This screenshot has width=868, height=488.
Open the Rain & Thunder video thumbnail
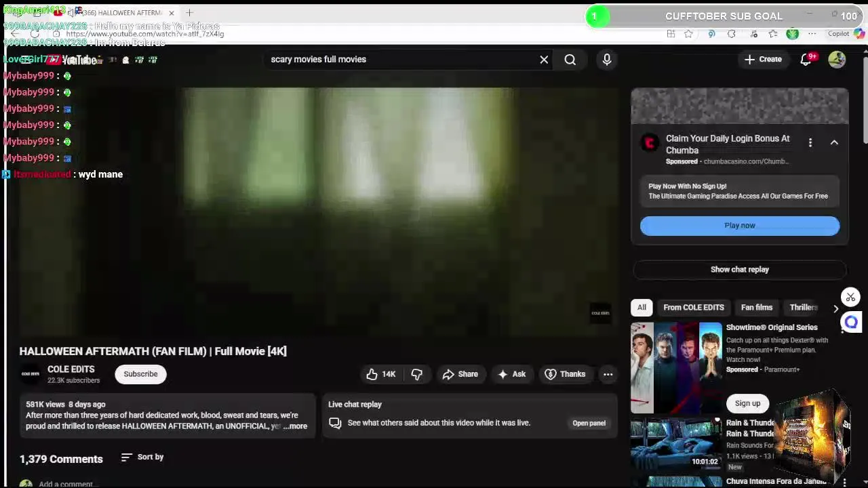click(x=677, y=444)
